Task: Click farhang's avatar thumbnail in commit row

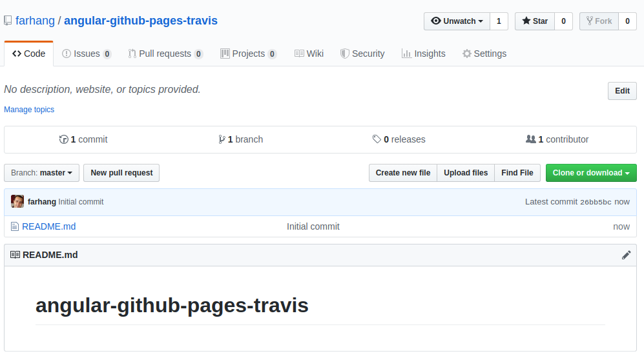Action: click(x=17, y=202)
